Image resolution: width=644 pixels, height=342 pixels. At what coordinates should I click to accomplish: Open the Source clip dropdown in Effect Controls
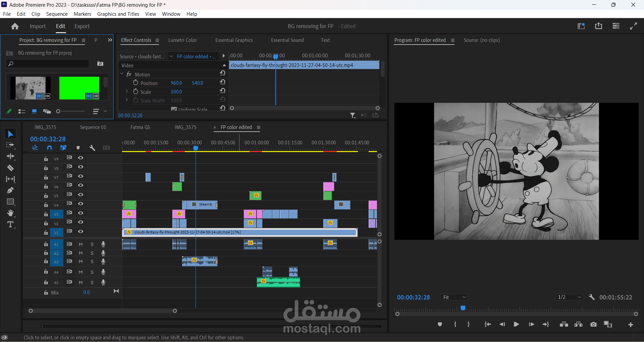pyautogui.click(x=171, y=56)
